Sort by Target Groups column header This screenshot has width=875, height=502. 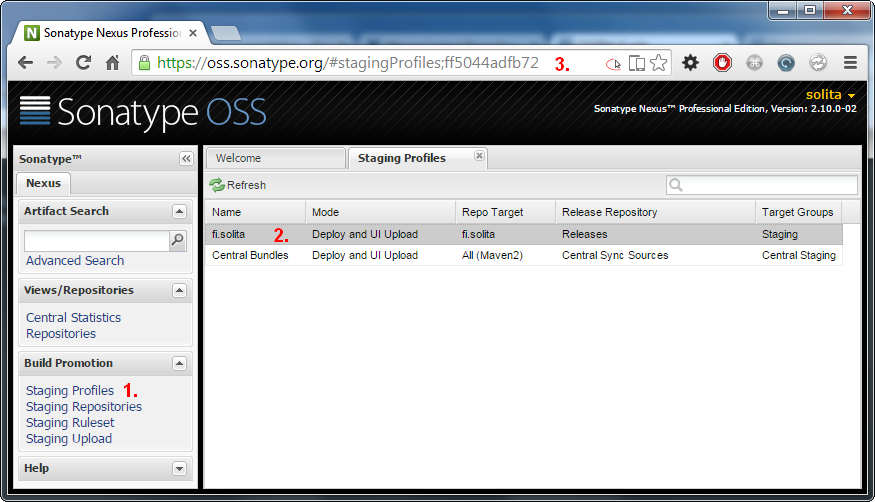(799, 213)
